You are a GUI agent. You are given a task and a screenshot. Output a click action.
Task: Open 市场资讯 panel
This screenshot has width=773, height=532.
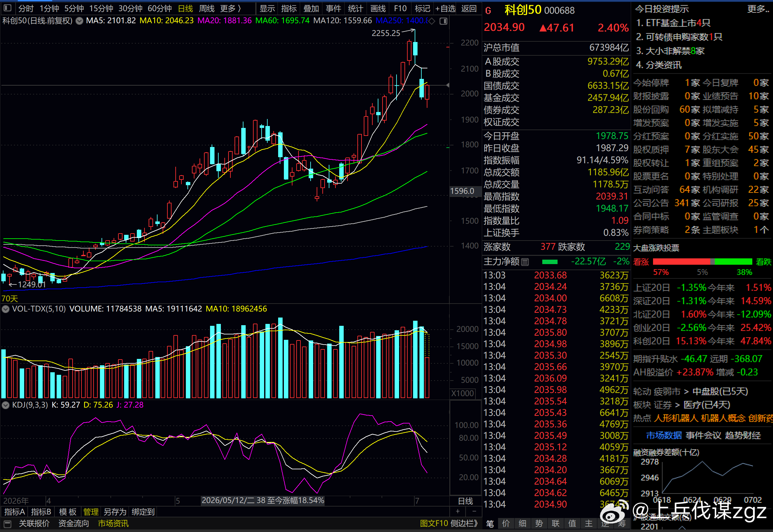pos(113,523)
